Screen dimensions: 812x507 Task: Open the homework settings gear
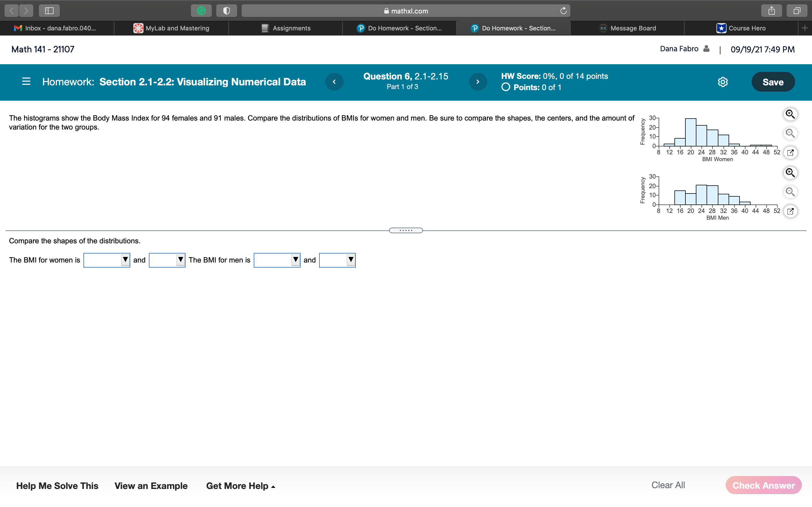pyautogui.click(x=722, y=82)
